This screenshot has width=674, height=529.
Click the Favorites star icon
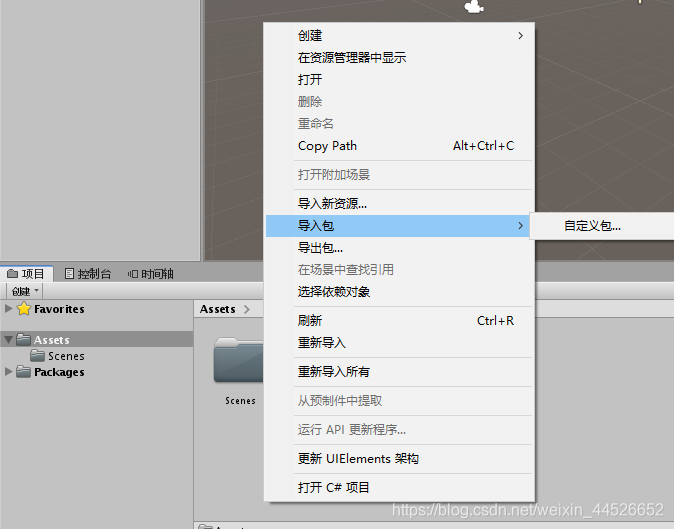click(x=24, y=308)
